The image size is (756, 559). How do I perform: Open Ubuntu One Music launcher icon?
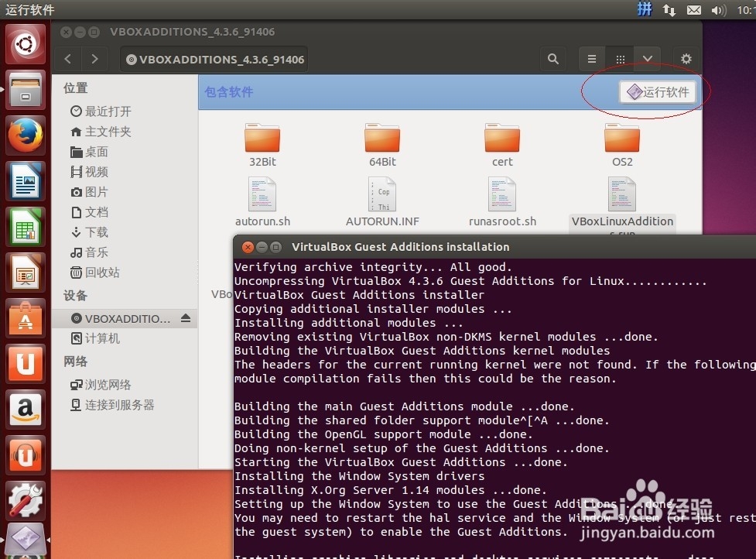pyautogui.click(x=26, y=454)
